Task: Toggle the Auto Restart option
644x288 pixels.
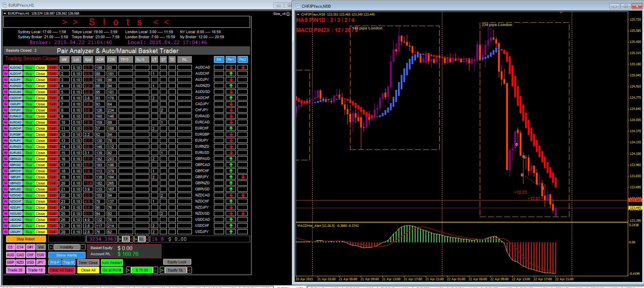Action: (x=112, y=263)
